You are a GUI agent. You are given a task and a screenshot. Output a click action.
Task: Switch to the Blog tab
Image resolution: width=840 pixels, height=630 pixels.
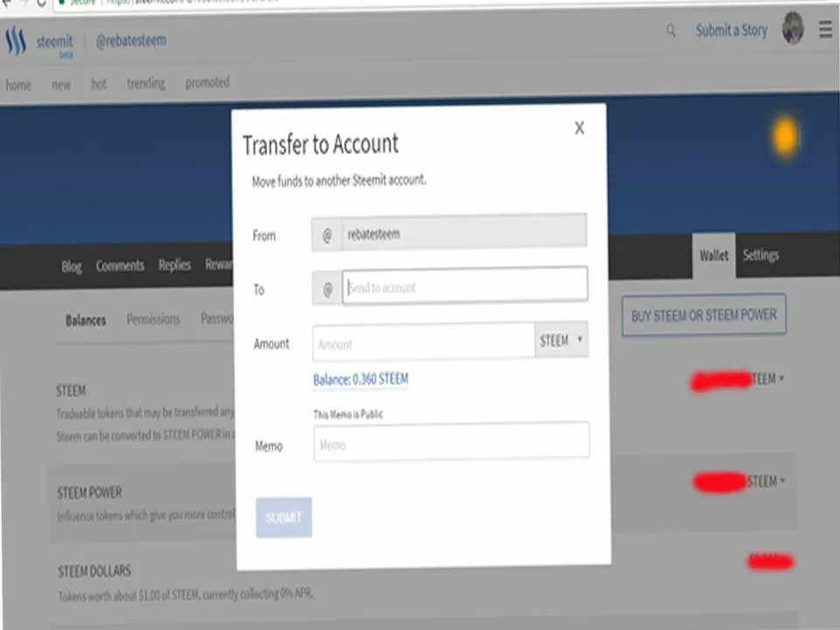click(x=71, y=266)
